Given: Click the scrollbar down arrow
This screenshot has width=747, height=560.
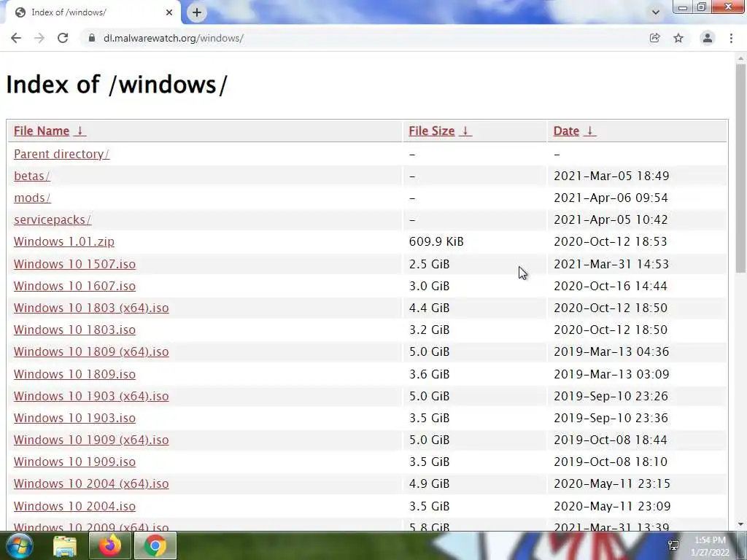Looking at the screenshot, I should 740,524.
